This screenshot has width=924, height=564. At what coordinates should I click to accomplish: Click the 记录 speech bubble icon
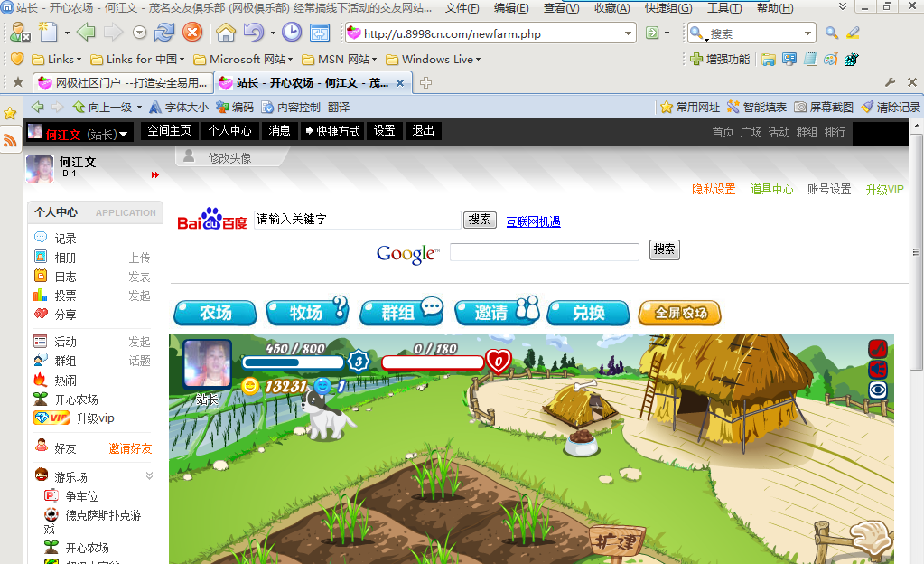click(x=41, y=238)
